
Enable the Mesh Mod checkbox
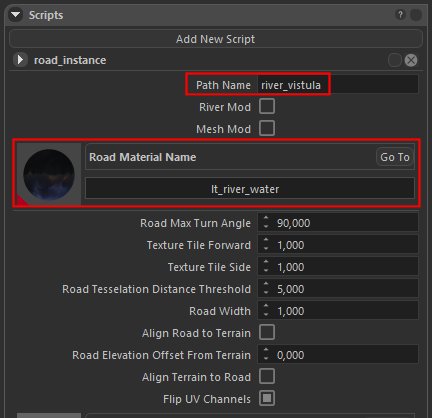click(x=267, y=128)
